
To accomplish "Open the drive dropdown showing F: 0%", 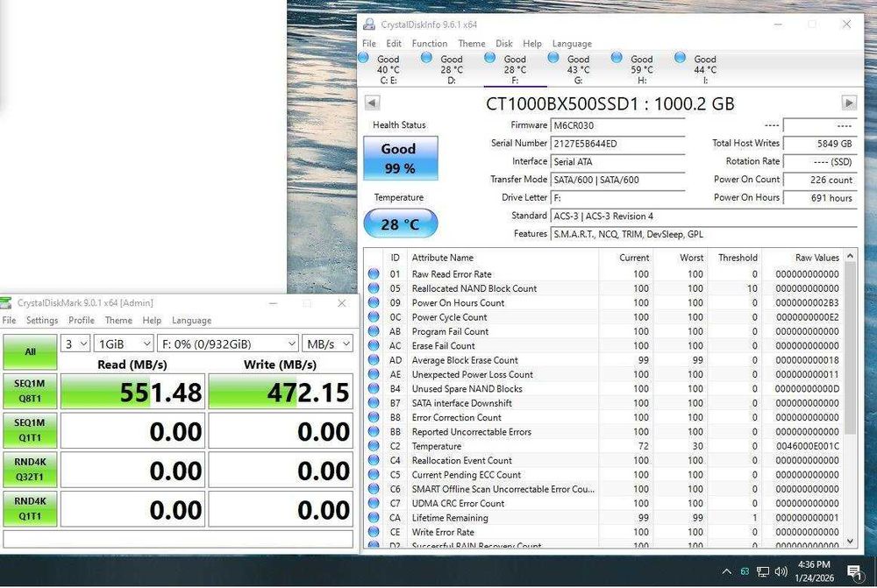I will tap(228, 344).
